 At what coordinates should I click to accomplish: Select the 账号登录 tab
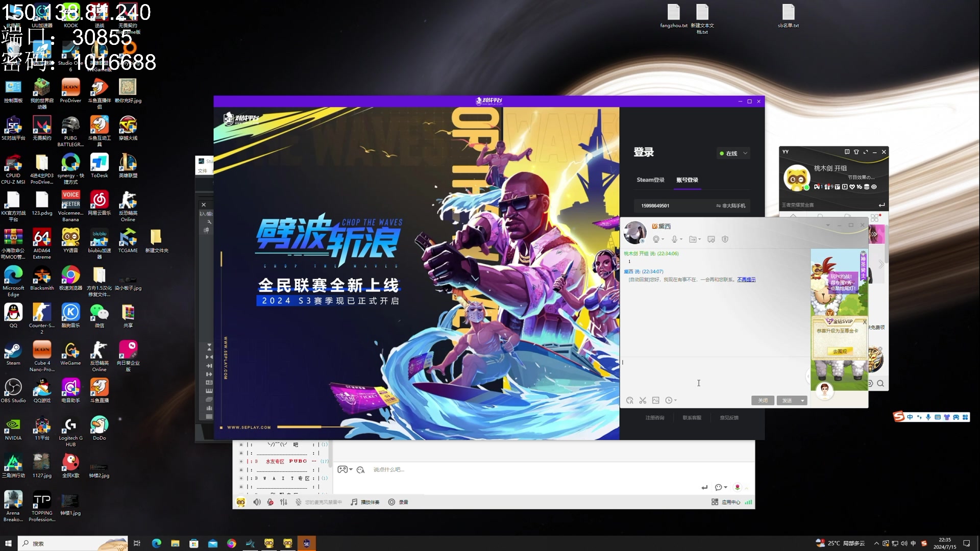click(687, 180)
